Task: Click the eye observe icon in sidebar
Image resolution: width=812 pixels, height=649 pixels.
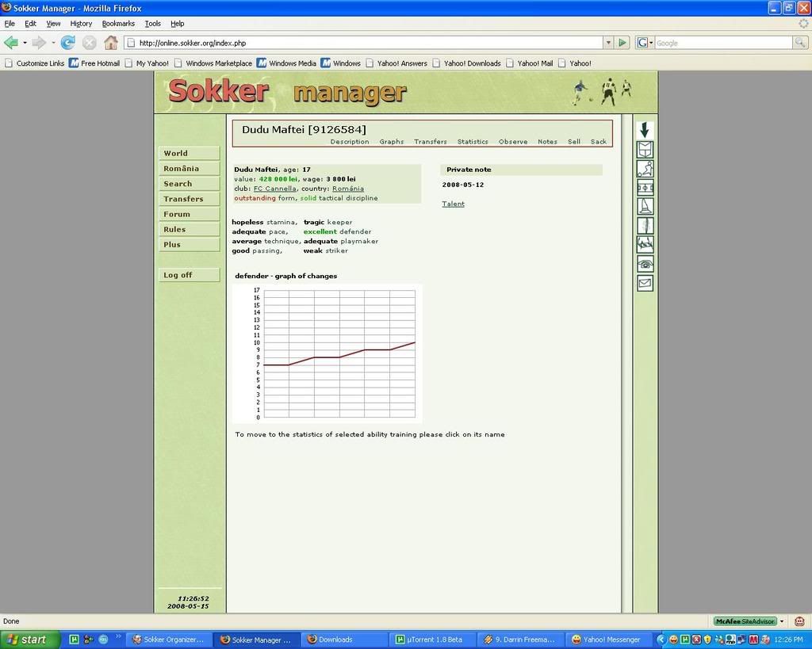Action: coord(645,264)
